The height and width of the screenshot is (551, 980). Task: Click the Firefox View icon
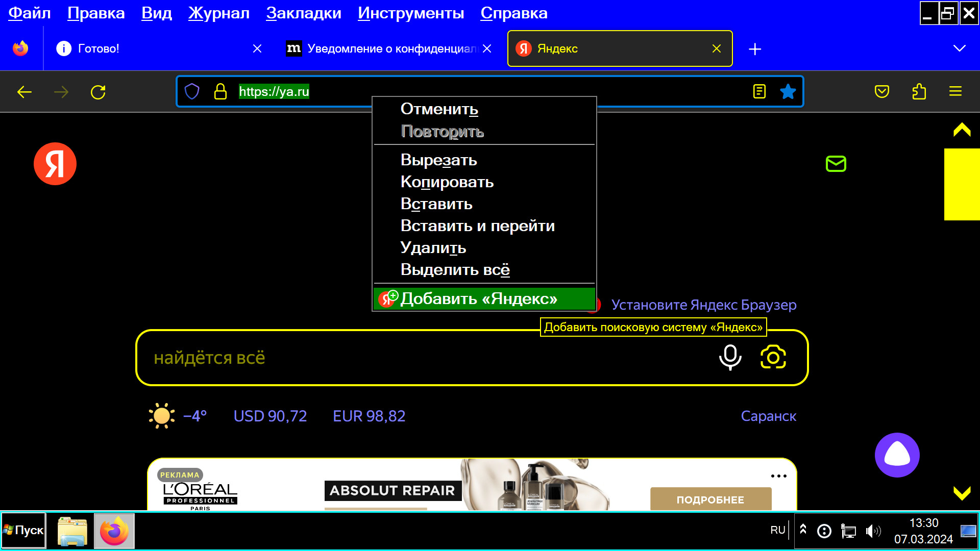tap(20, 48)
